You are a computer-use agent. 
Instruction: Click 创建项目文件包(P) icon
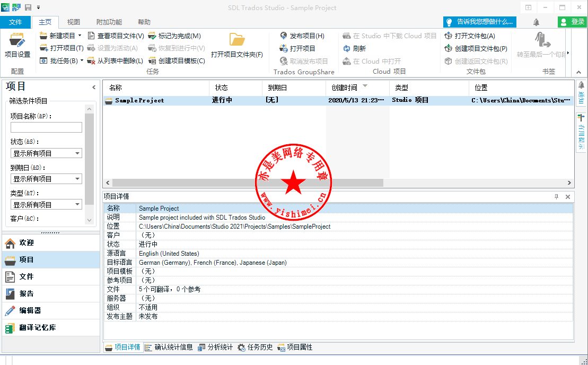448,48
